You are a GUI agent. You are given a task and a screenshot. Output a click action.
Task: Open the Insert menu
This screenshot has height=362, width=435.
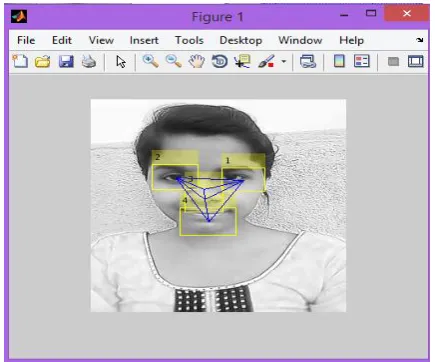pos(144,40)
